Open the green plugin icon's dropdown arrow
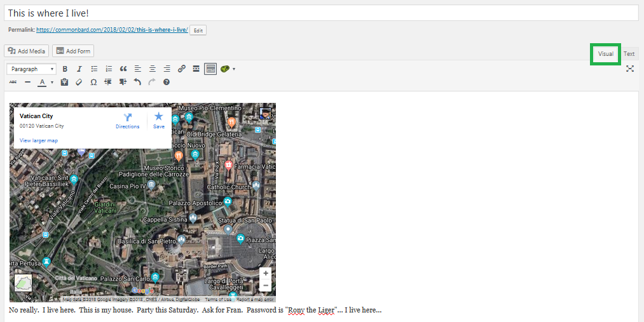 tap(234, 69)
